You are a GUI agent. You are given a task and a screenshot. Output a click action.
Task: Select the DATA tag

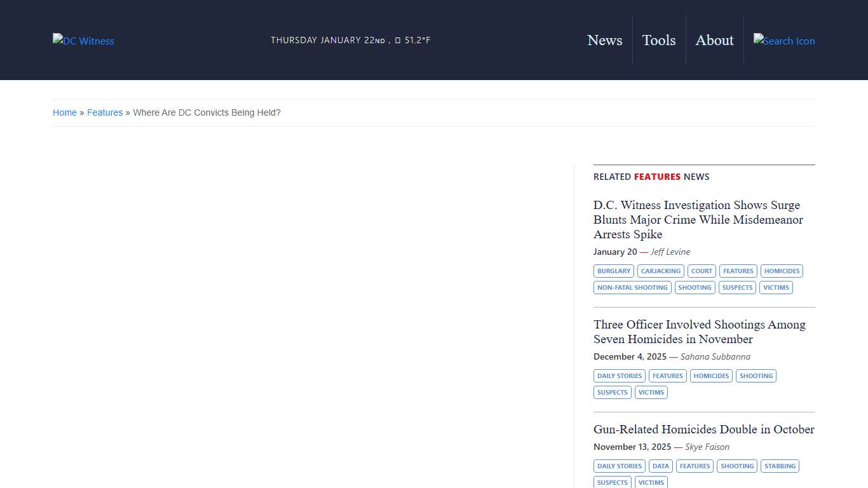tap(661, 466)
